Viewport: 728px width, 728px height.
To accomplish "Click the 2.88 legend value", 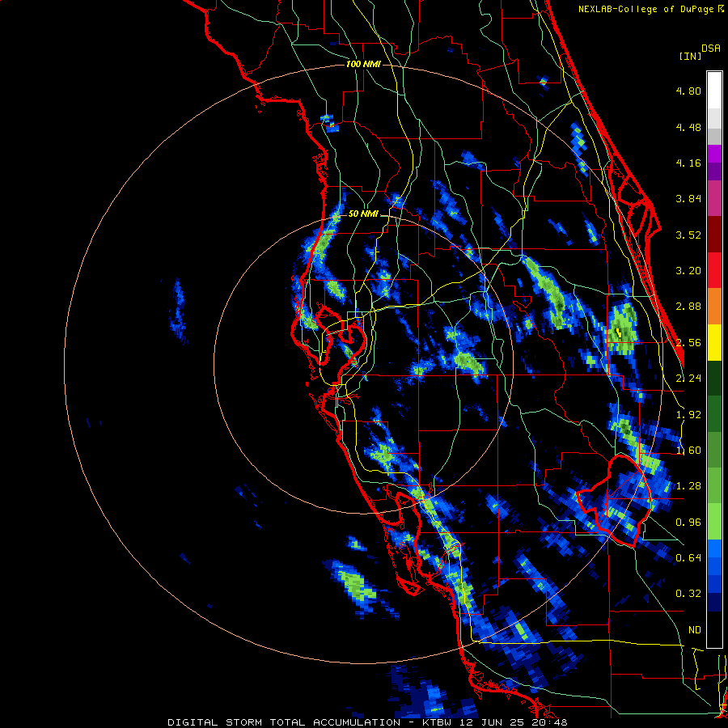I will coord(688,307).
